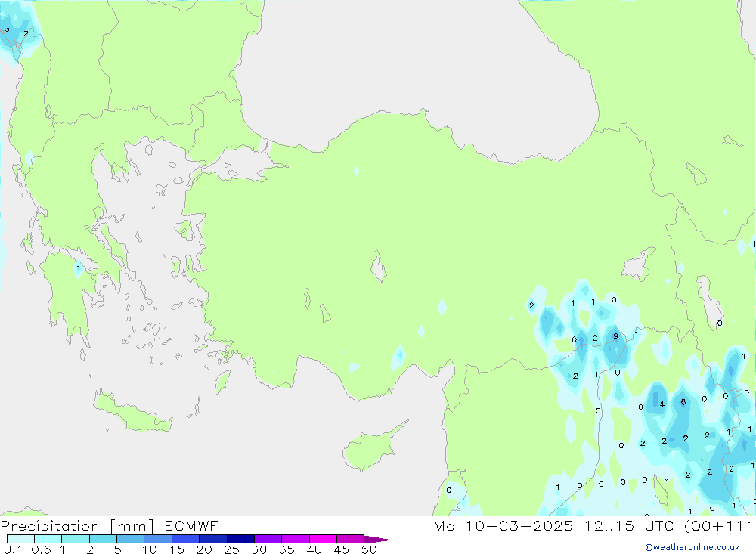
Task: Click the '3' precipitation value on map
Action: point(8,29)
